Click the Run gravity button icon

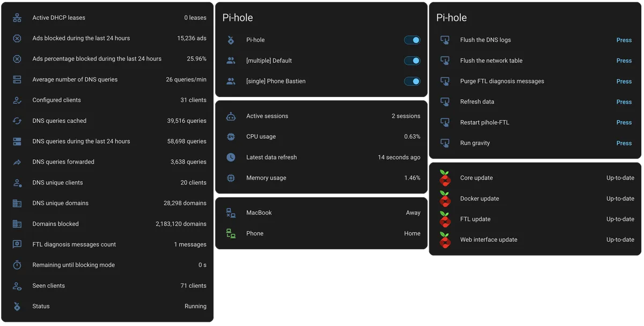point(445,143)
